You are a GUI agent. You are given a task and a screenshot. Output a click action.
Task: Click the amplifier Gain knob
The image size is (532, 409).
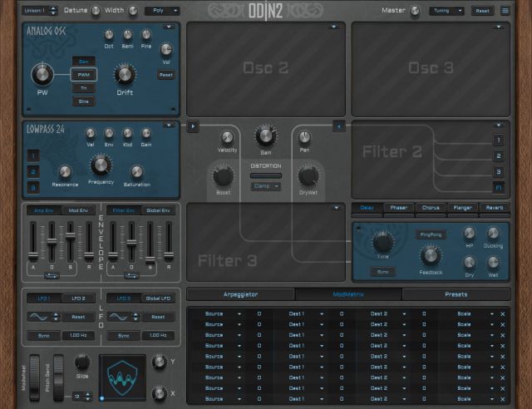(266, 136)
